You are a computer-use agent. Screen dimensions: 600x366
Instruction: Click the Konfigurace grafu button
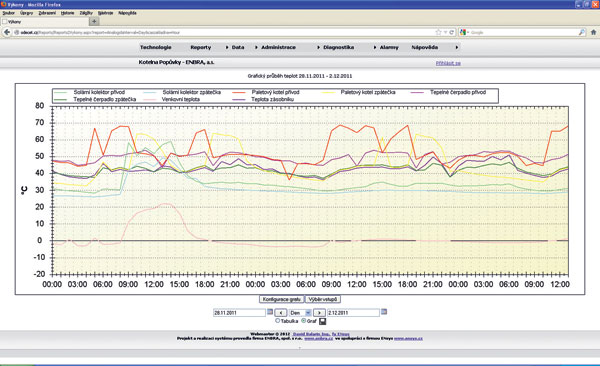282,299
